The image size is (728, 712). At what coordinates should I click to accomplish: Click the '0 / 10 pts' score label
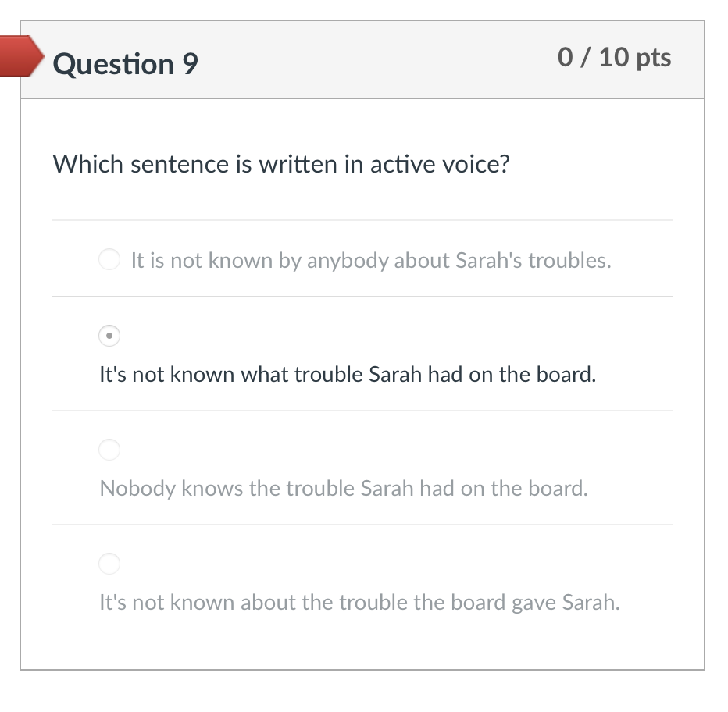pyautogui.click(x=614, y=56)
